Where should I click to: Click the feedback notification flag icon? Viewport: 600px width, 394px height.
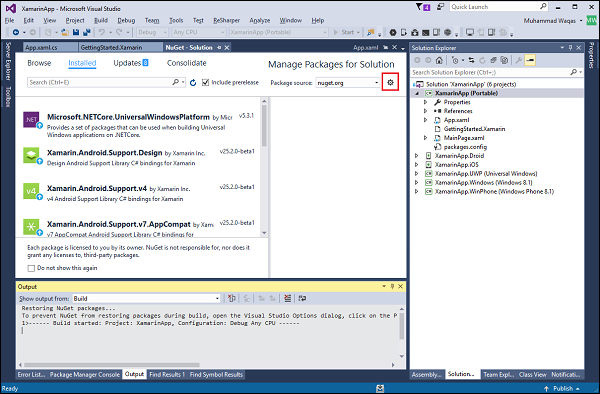coord(423,7)
